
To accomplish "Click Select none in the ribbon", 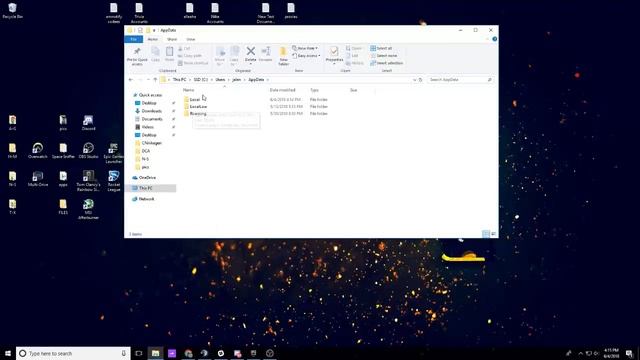I will [x=384, y=56].
